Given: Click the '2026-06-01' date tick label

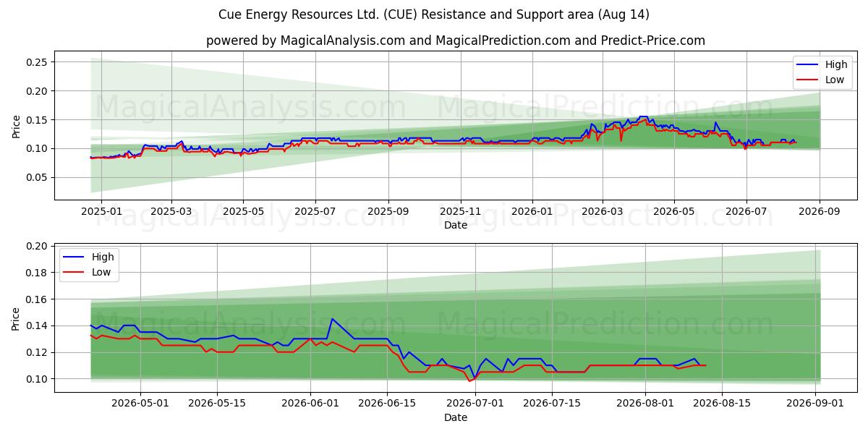Looking at the screenshot, I should [x=311, y=403].
